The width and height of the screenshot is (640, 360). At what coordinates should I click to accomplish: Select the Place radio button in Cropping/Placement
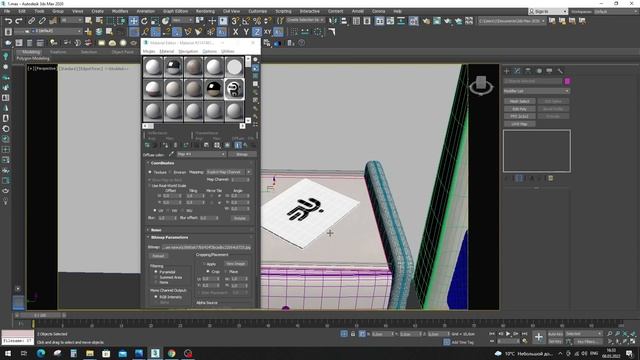point(226,271)
